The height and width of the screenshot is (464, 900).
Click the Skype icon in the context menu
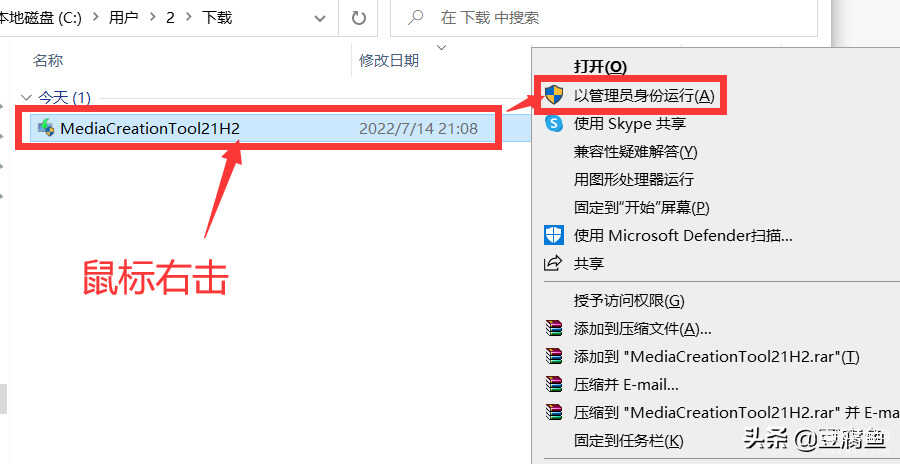point(554,123)
